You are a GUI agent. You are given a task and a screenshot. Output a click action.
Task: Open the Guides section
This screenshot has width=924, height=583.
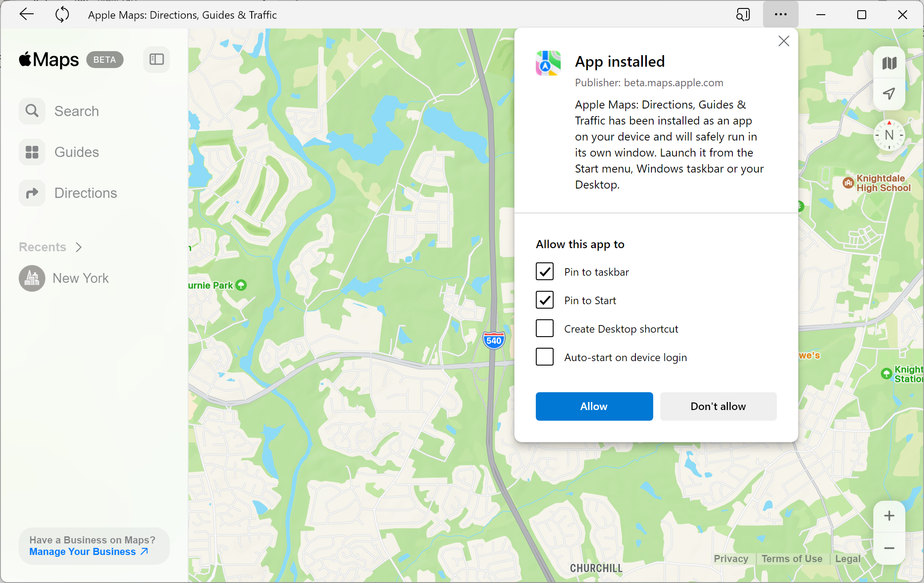(x=76, y=152)
